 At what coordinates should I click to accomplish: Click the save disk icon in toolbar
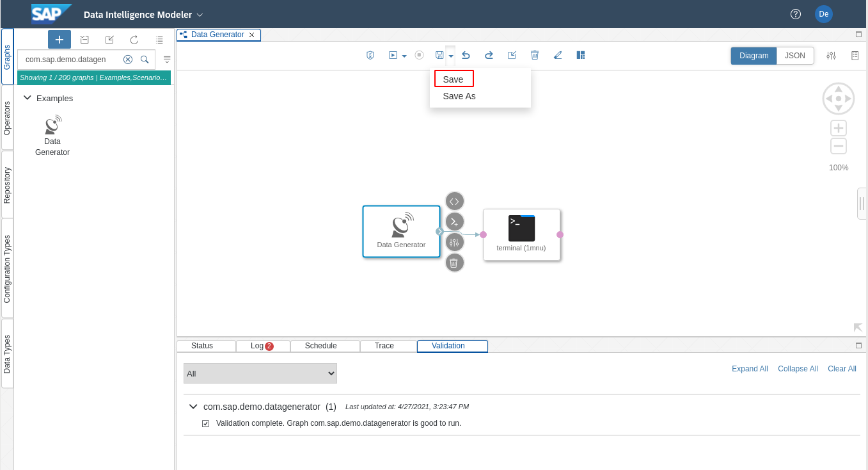click(x=439, y=55)
